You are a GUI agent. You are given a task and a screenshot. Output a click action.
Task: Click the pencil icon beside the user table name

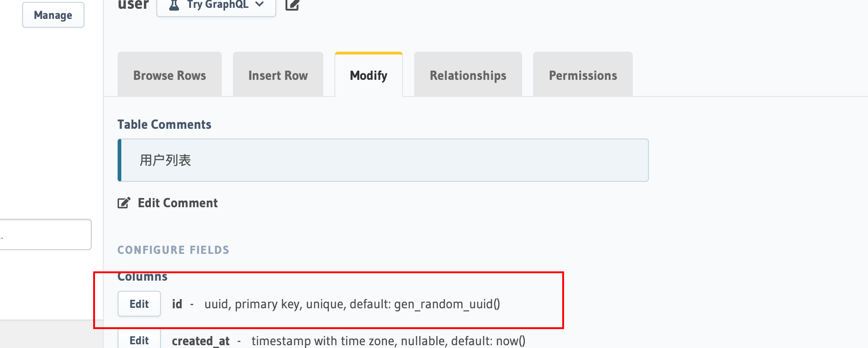coord(292,5)
